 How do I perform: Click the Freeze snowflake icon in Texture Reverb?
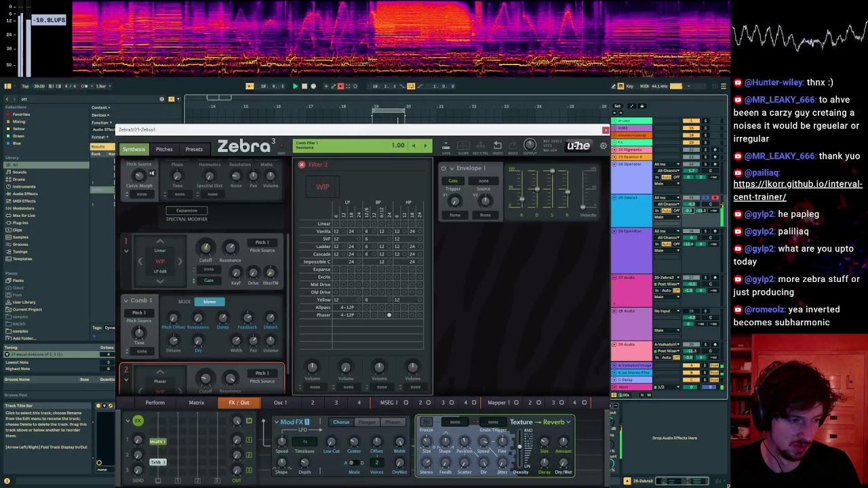click(426, 422)
